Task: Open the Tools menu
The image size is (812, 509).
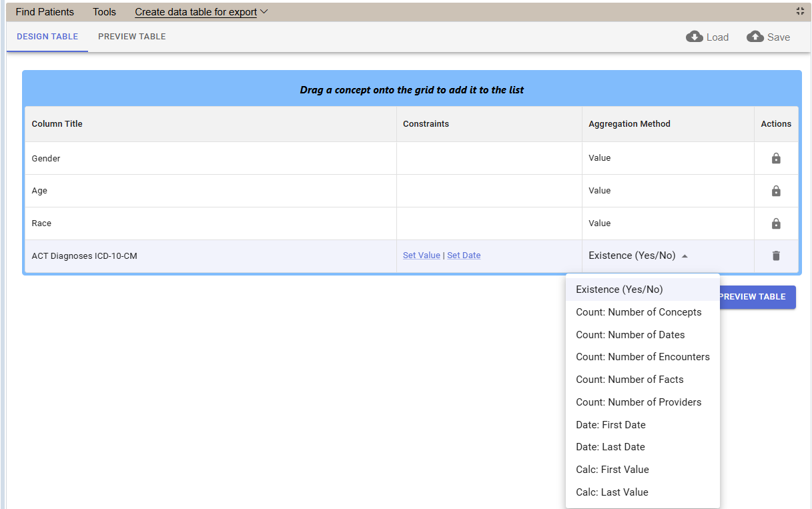Action: 104,12
